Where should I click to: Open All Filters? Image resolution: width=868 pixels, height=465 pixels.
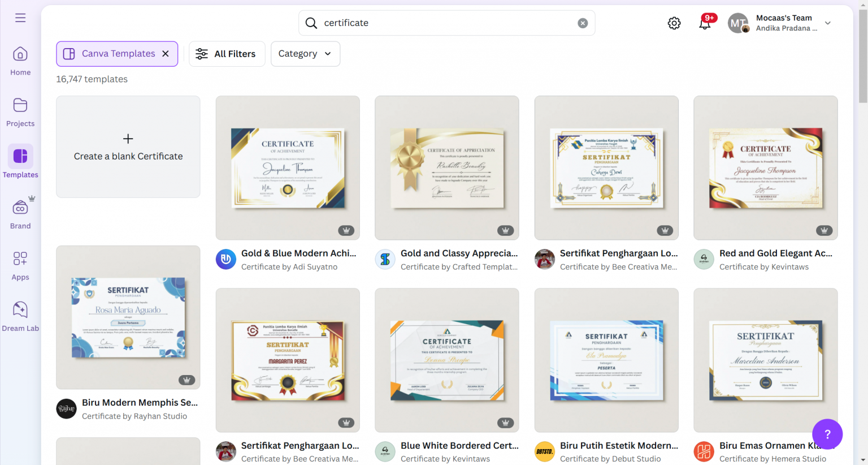[227, 54]
